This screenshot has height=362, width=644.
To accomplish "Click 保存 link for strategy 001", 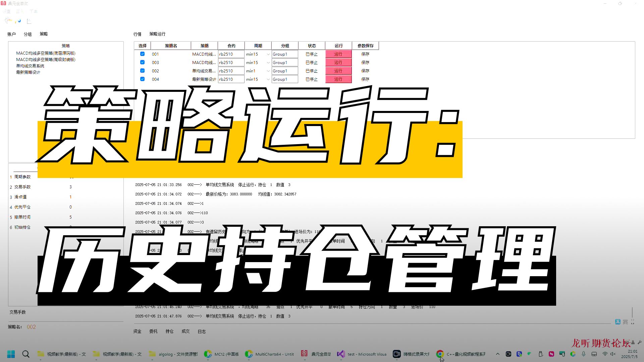I will [365, 54].
